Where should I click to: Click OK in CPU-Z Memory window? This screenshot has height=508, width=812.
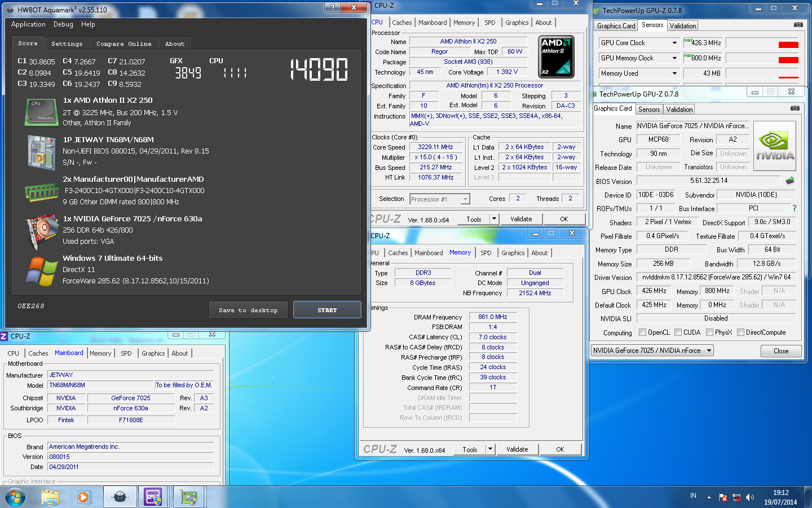(560, 449)
